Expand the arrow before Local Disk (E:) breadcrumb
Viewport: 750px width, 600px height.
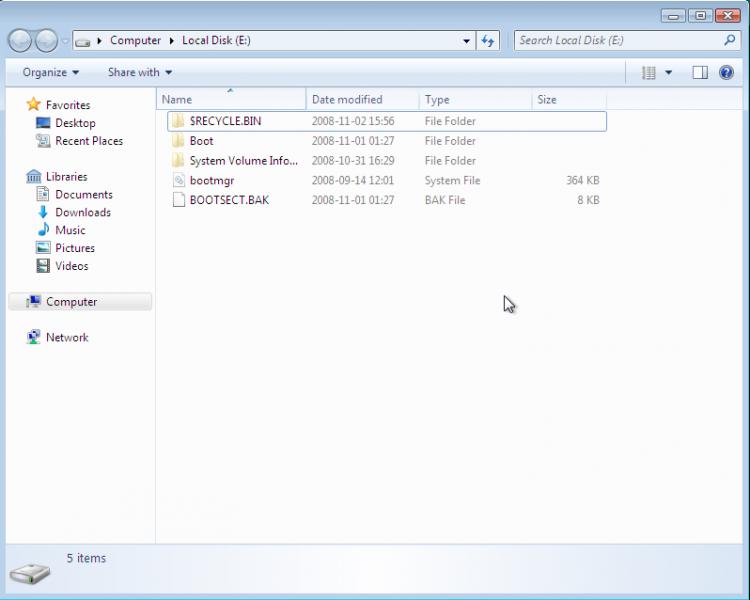coord(172,41)
